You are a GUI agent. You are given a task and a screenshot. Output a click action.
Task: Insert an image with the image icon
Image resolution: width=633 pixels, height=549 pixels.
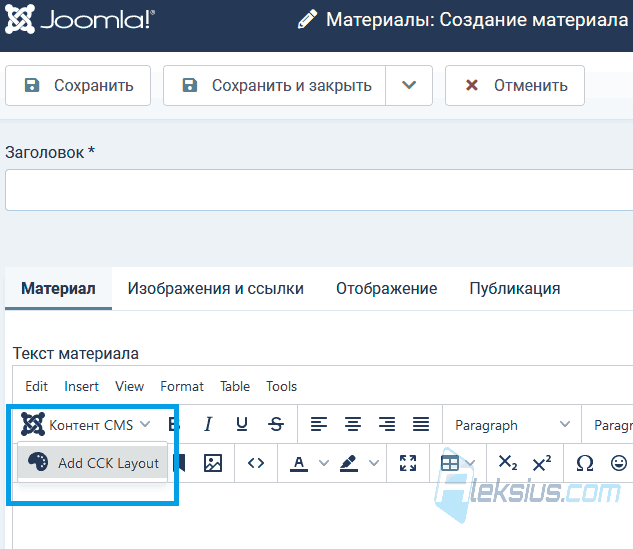[x=213, y=463]
